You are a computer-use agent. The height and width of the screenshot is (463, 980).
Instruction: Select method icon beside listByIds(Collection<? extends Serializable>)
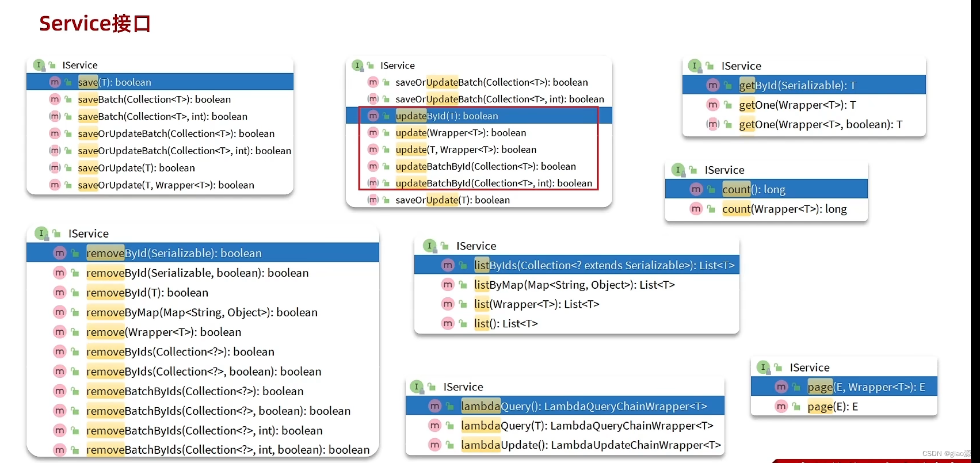coord(448,265)
